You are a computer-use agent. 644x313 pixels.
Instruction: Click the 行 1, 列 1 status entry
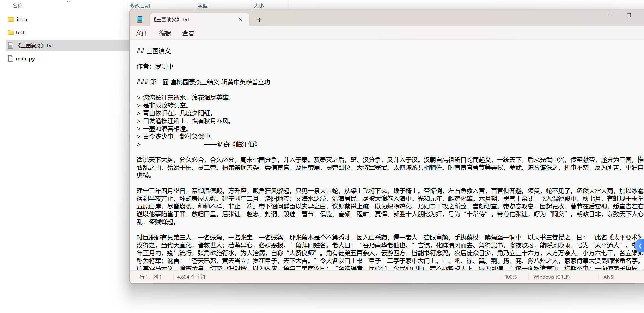[150, 277]
